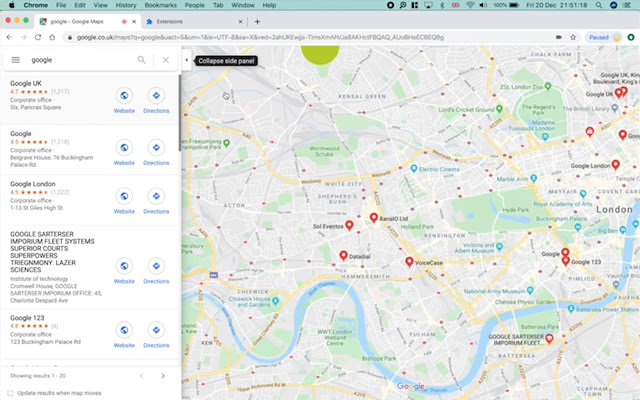Open macOS Spotlight search
640x400 pixels.
(598, 5)
